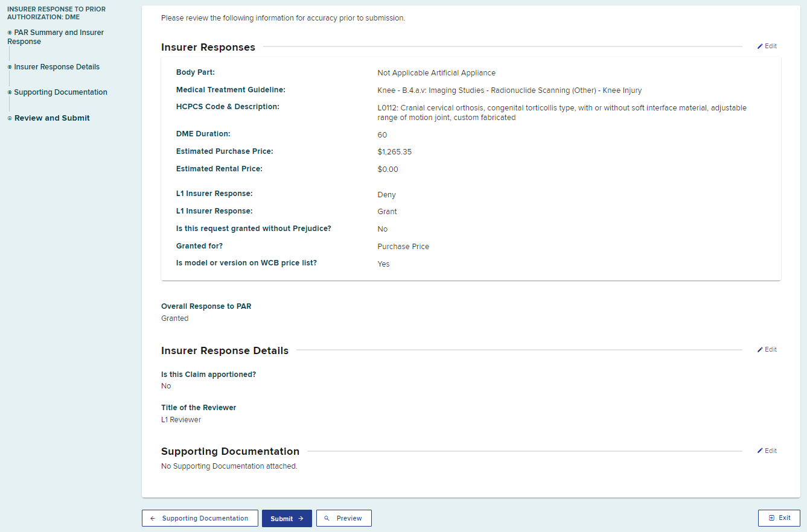Click the Knee Medical Treatment Guideline value
This screenshot has width=807, height=532.
509,90
